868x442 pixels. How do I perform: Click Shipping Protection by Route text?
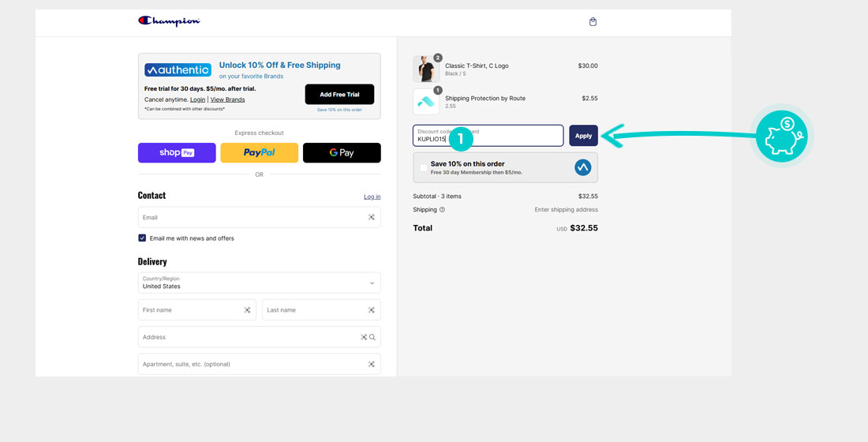[x=485, y=98]
